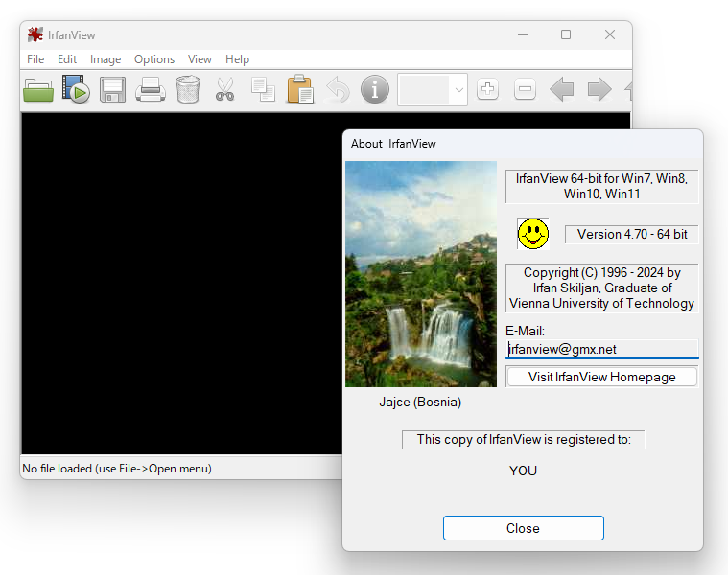The image size is (728, 575).
Task: Open the Edit menu
Action: [x=67, y=59]
